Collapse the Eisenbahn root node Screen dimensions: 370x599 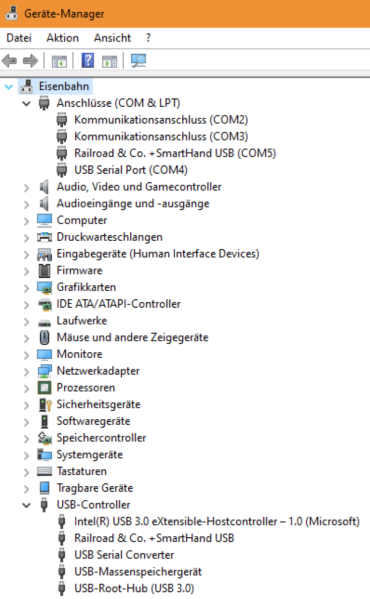(9, 87)
